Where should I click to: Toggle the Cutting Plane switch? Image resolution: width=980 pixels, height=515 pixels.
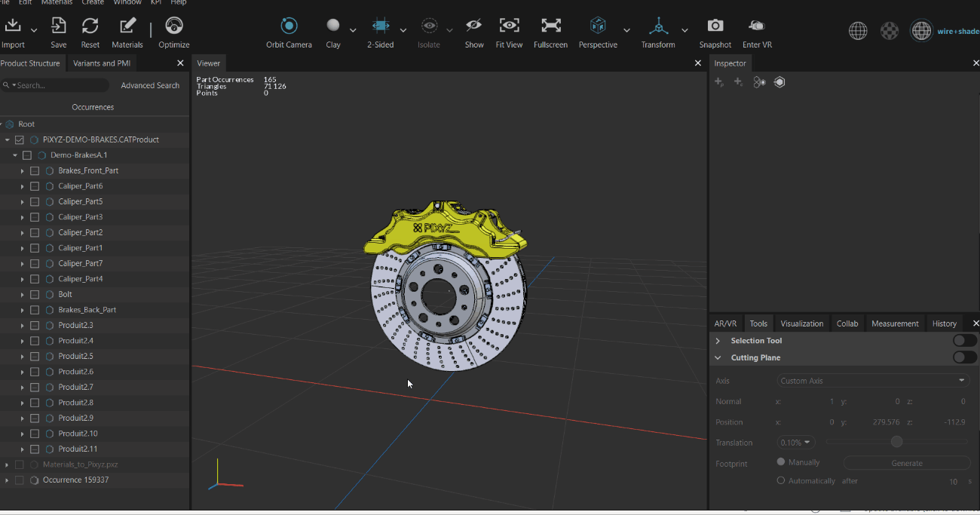[964, 357]
